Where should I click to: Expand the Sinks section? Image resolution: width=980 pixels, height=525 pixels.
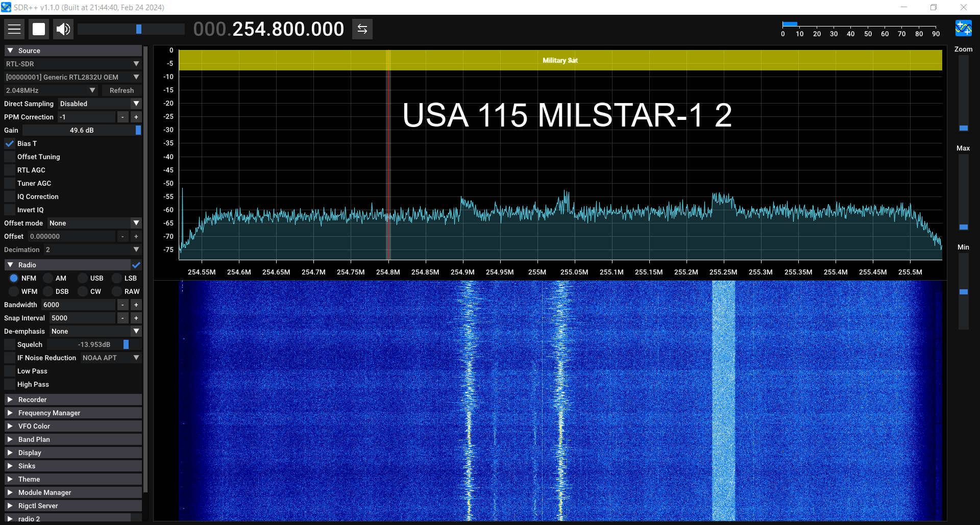pyautogui.click(x=73, y=466)
